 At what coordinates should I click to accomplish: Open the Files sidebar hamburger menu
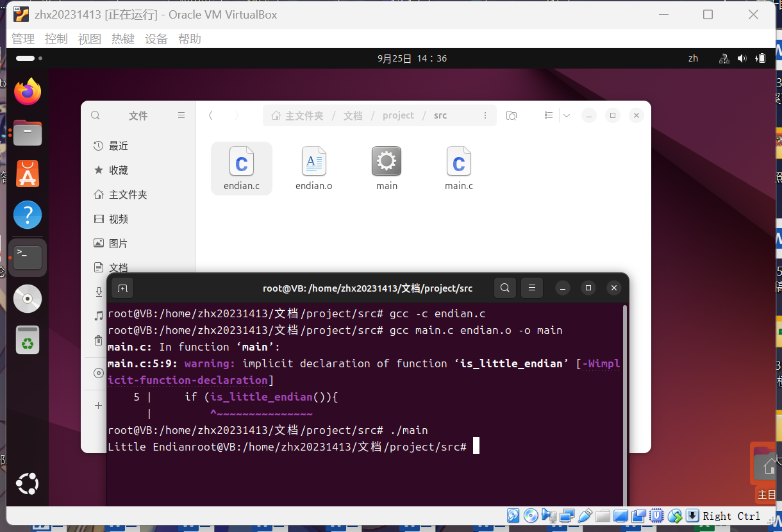[x=181, y=115]
